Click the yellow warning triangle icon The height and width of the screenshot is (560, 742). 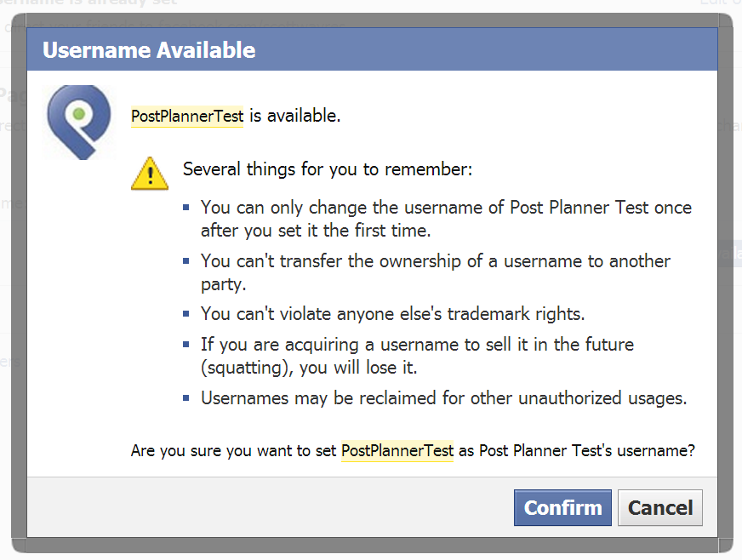click(150, 174)
